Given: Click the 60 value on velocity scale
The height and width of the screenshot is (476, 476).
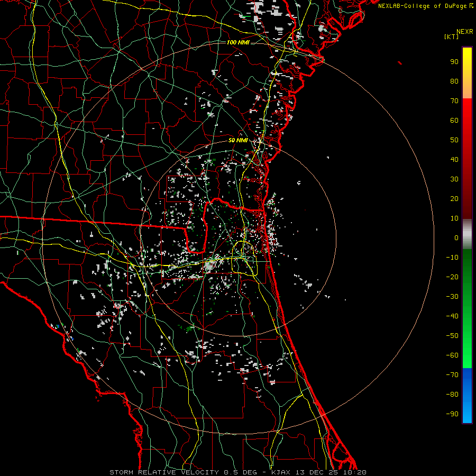Looking at the screenshot, I should [454, 121].
